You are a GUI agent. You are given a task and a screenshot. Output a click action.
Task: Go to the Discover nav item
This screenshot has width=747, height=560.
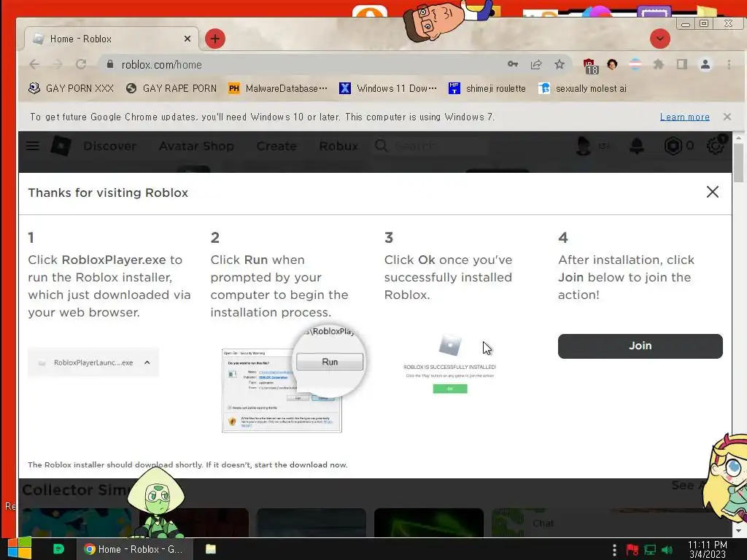pyautogui.click(x=109, y=146)
